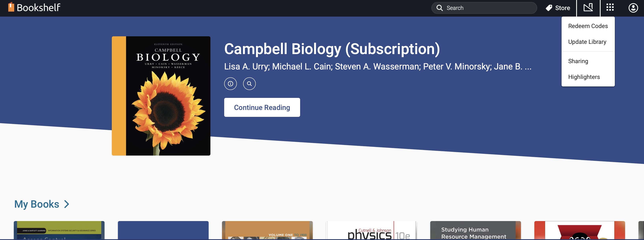Click the Bookshelf logo icon

11,7
